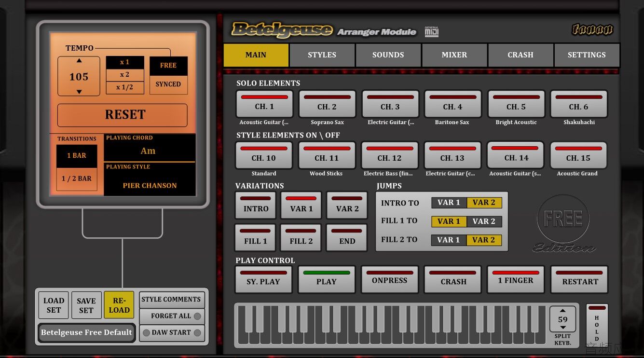644x358 pixels.
Task: Click LOAD SET
Action: tap(54, 305)
